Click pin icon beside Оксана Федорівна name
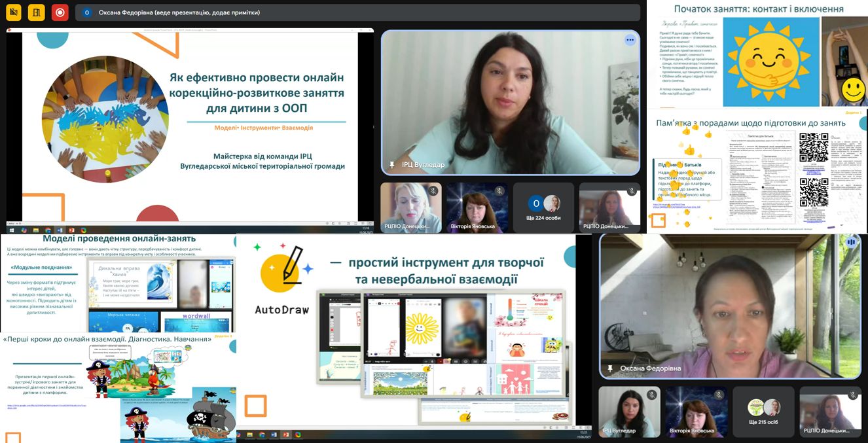Image resolution: width=868 pixels, height=443 pixels. [x=611, y=368]
